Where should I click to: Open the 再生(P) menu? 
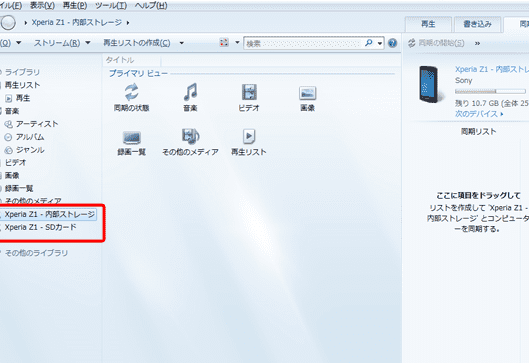tap(75, 5)
